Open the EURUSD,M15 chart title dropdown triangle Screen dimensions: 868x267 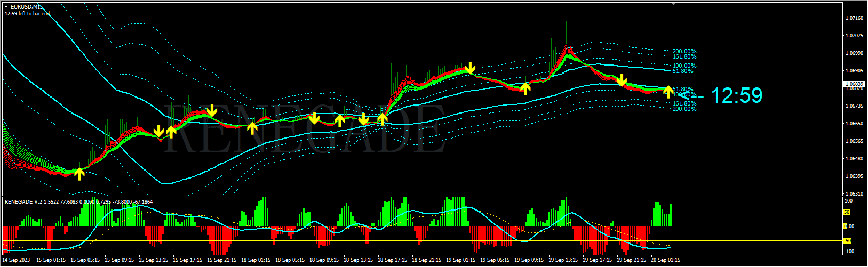[6, 6]
